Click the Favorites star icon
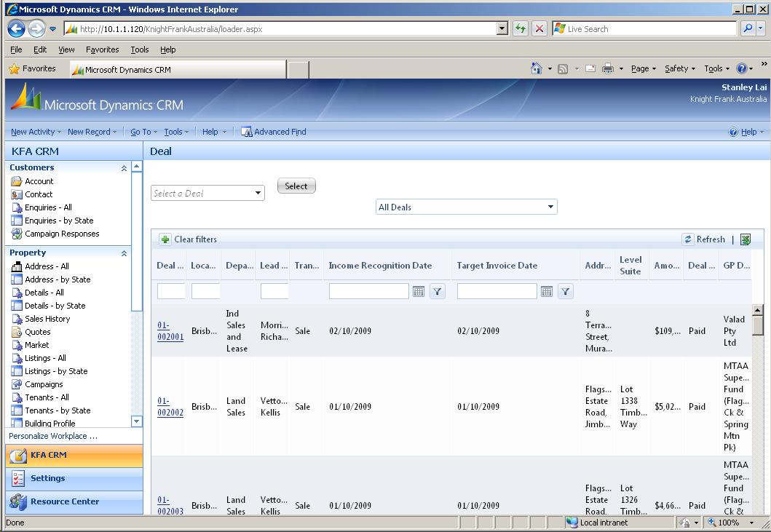 pyautogui.click(x=15, y=69)
